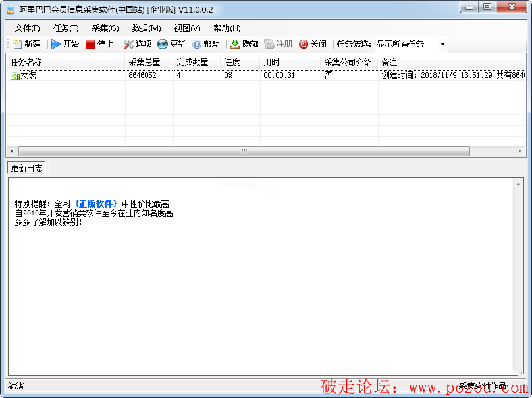Screen dimensions: 532x398
Task: Click the scroll left arrow of task list
Action: pos(13,151)
